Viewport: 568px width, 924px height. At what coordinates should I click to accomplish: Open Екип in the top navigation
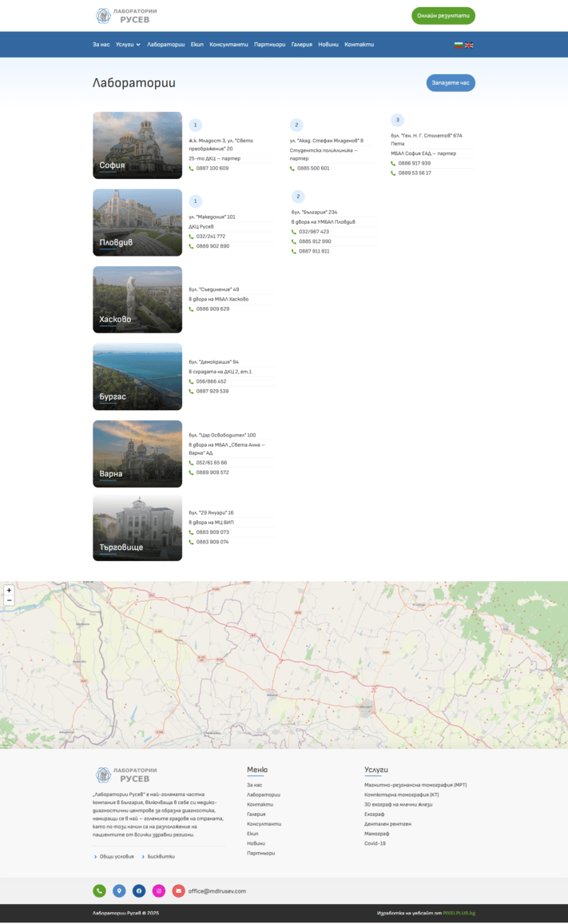pos(197,45)
